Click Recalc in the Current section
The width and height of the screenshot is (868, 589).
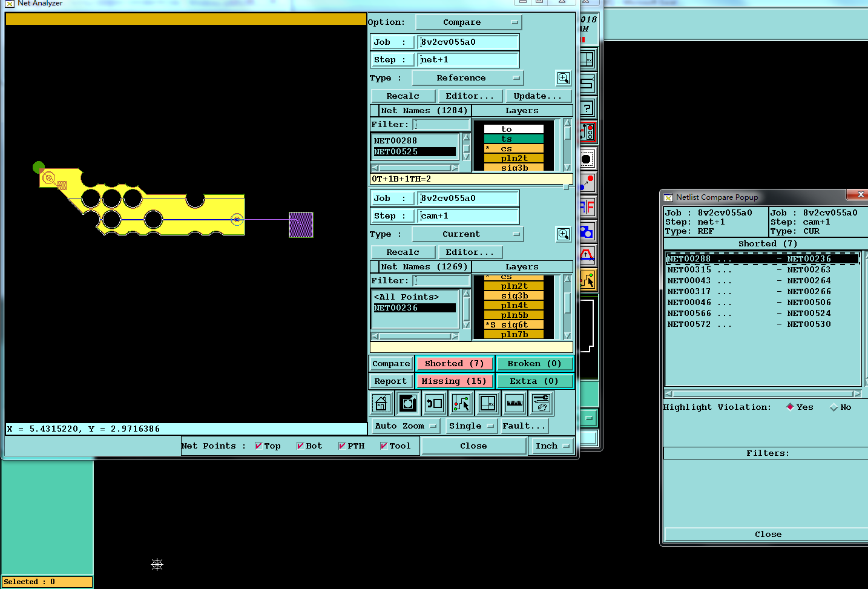403,252
